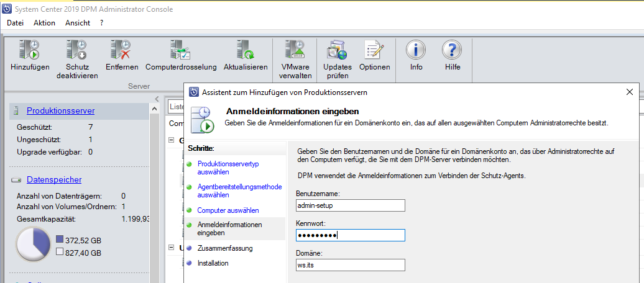Click the 372,52 GB used-space swatch
Screen dimensions: 644x283
pos(59,240)
